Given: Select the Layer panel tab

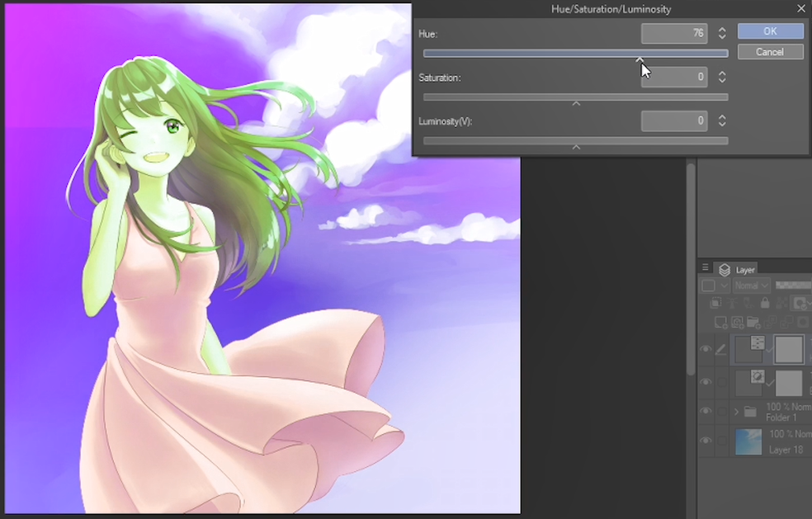Looking at the screenshot, I should (x=739, y=270).
